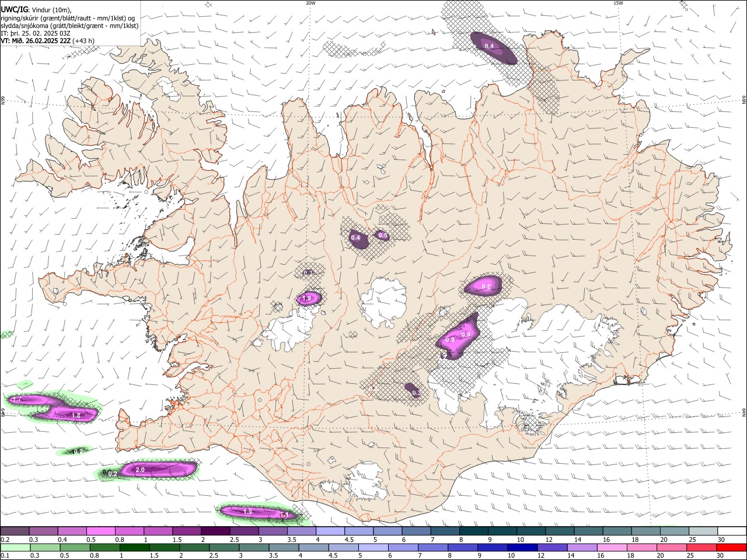Click the '0.1' tick label of the lower scale
The image size is (747, 560).
(5, 556)
